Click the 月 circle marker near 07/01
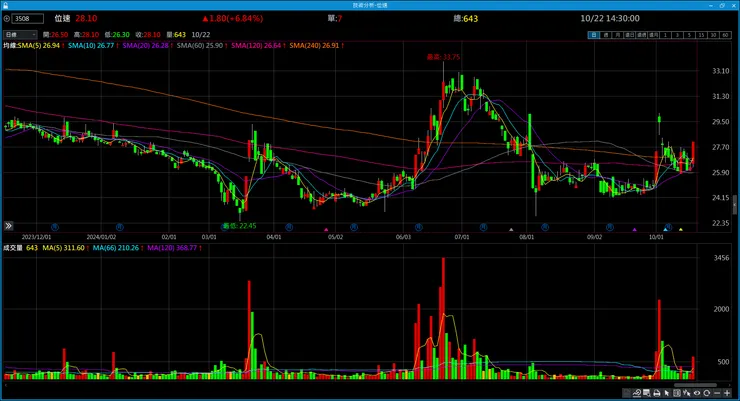 (x=483, y=227)
